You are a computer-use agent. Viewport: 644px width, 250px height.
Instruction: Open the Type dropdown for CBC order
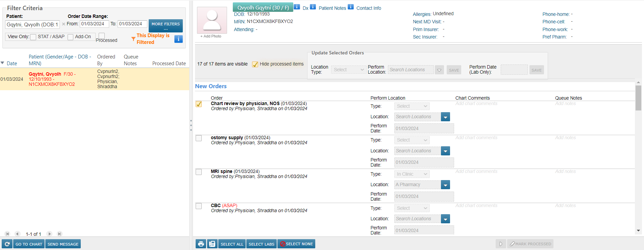click(x=412, y=208)
